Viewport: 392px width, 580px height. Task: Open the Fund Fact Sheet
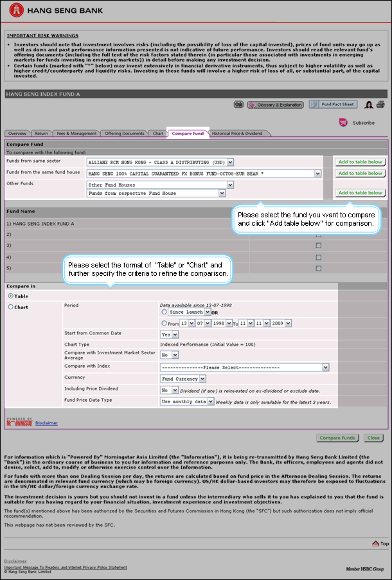click(333, 104)
